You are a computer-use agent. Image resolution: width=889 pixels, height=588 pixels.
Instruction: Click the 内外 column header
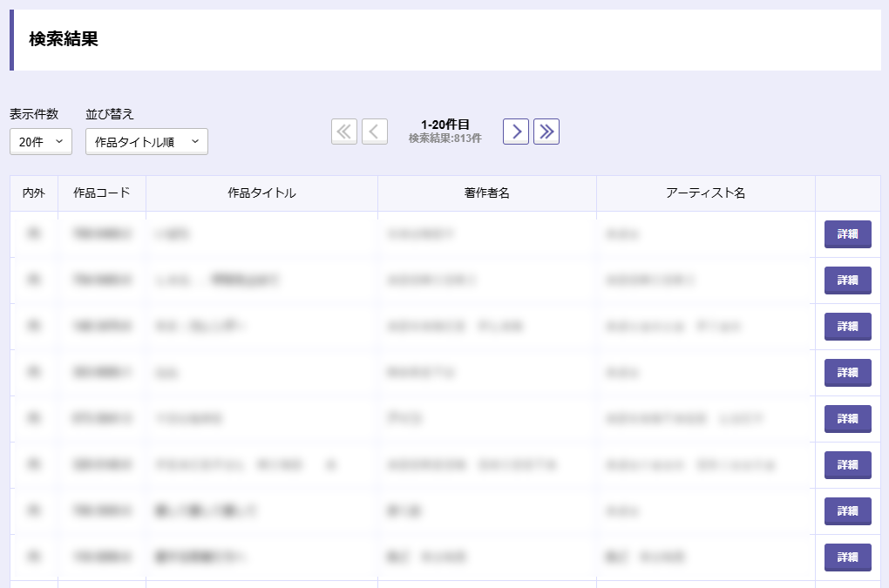pos(34,193)
